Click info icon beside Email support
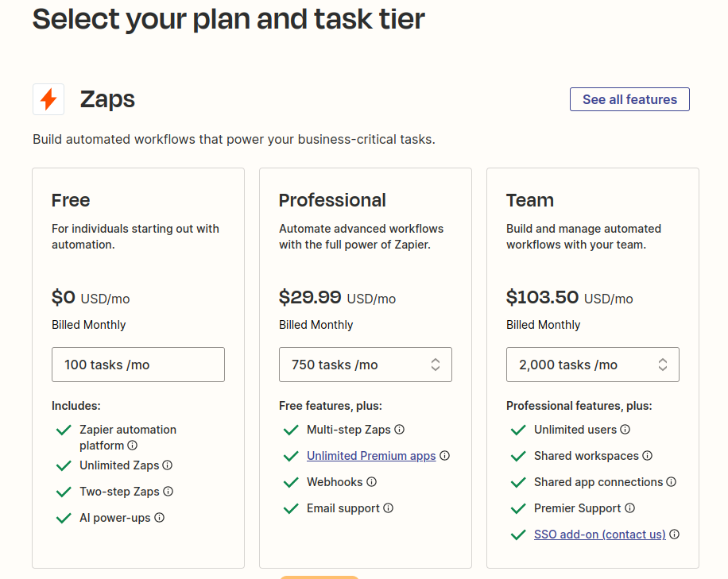 click(x=389, y=508)
